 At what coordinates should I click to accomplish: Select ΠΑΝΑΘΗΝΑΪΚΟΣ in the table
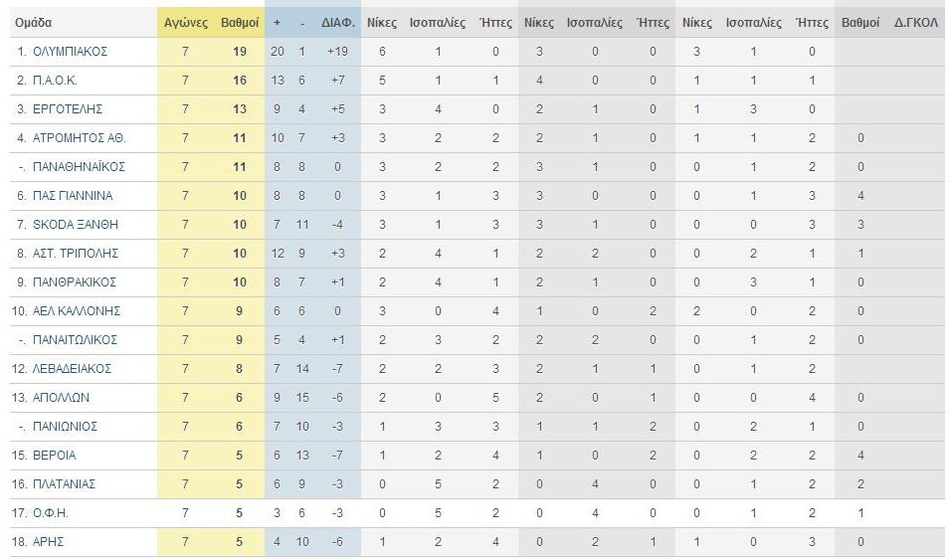click(79, 167)
